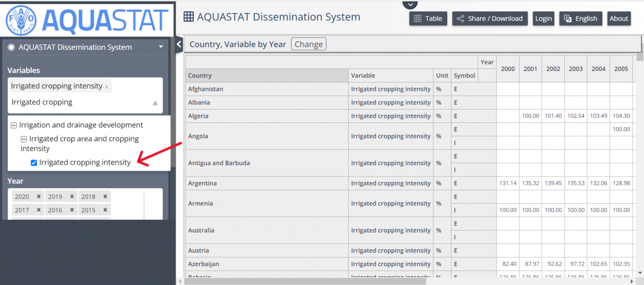Open the AQUASTAT Dissemination System dropdown arrow
Viewport: 644px width, 285px height.
tap(161, 47)
